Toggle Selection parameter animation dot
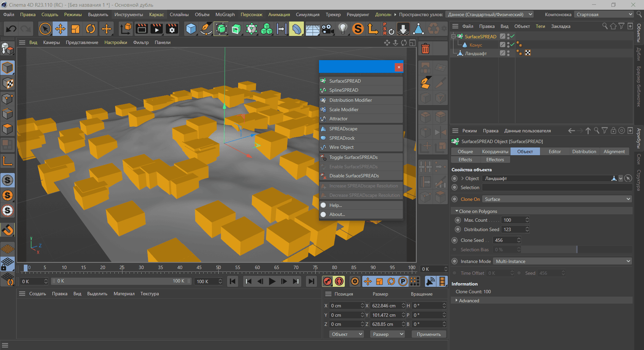Screen dimensions: 644x350 [454, 187]
